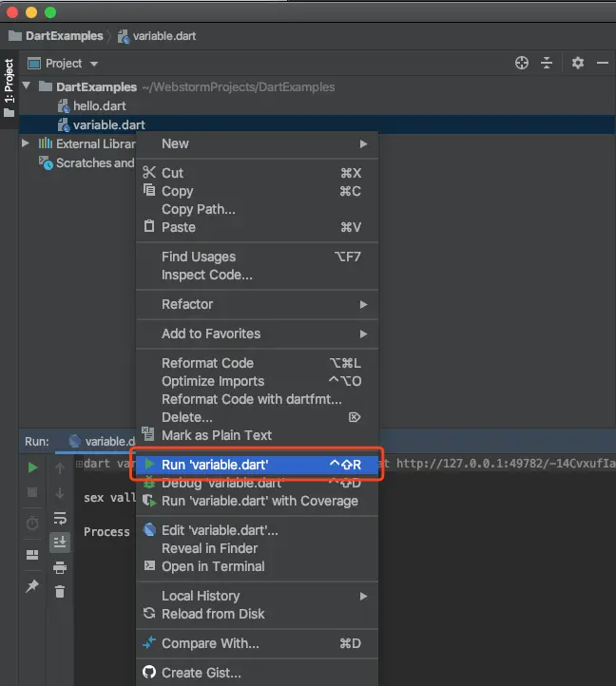
Task: Click the print icon in Run console
Action: click(x=60, y=567)
